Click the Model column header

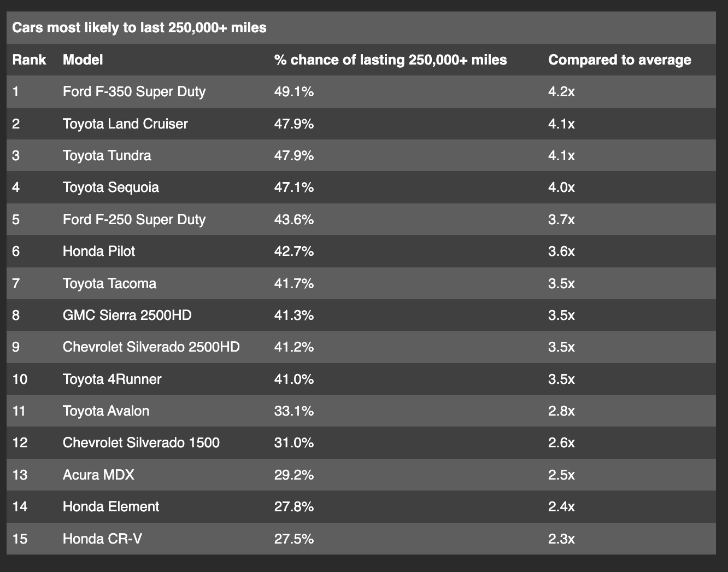click(83, 60)
